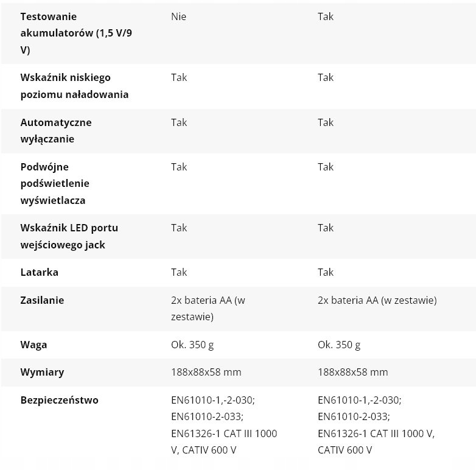This screenshot has height=470, width=476.
Task: Click last-column "Tak" for Automatyczne wyłączanie
Action: pos(326,122)
